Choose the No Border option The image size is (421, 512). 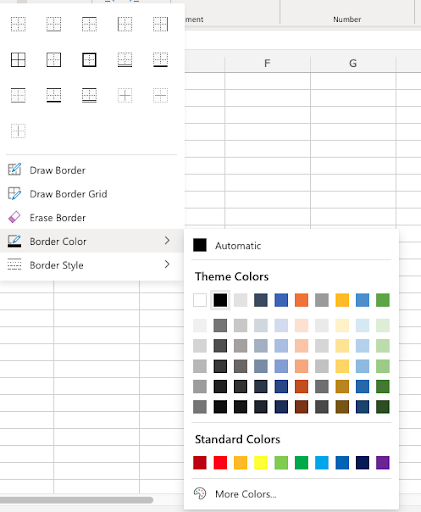point(18,24)
